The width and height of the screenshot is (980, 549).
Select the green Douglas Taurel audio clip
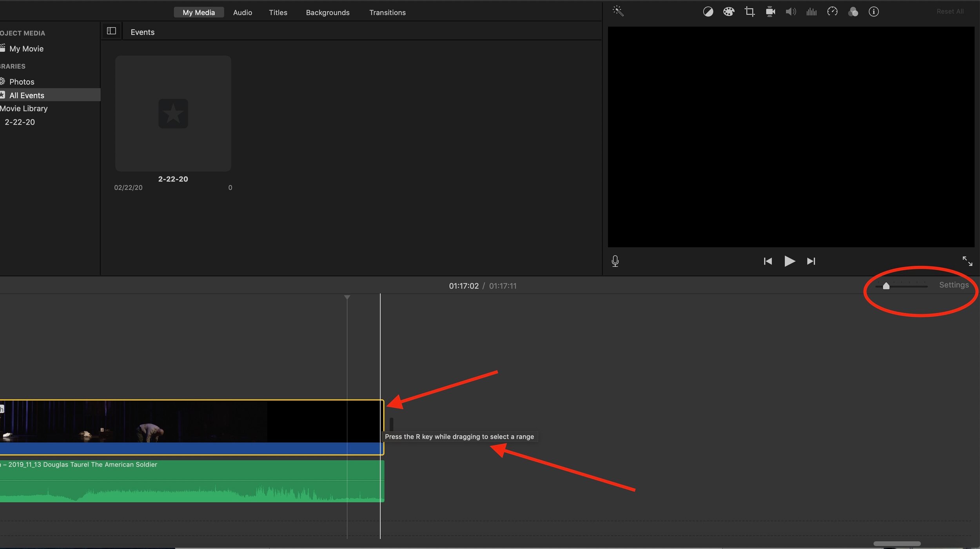click(192, 481)
